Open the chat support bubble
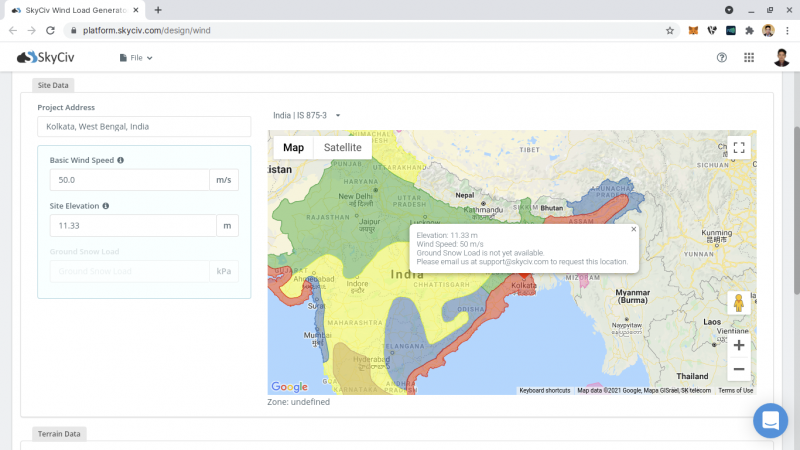 [x=770, y=421]
